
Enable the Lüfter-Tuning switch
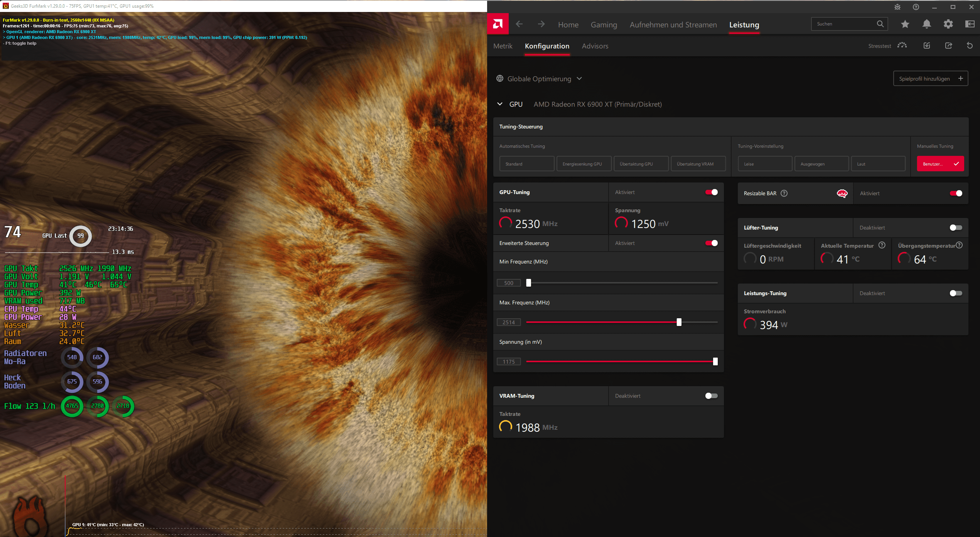[956, 228]
